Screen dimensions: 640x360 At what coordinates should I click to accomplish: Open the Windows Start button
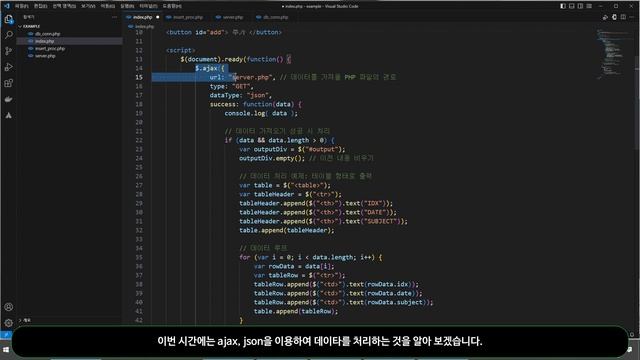coord(6,350)
